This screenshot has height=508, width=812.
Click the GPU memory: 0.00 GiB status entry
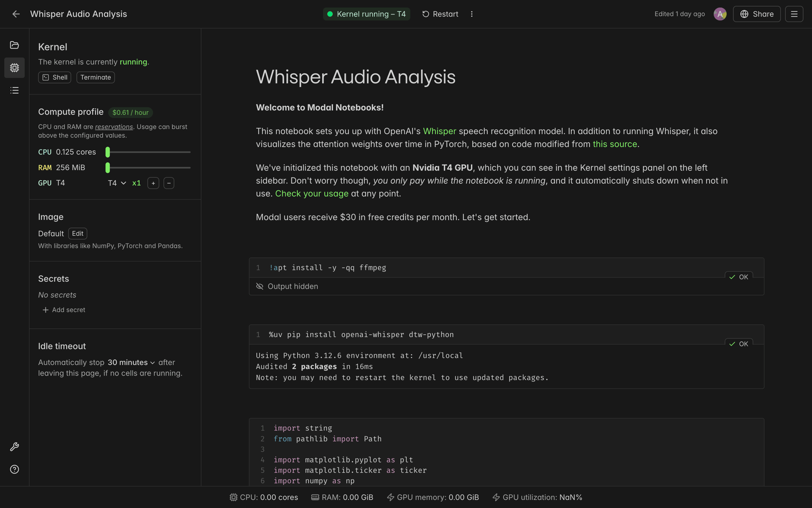(x=433, y=497)
